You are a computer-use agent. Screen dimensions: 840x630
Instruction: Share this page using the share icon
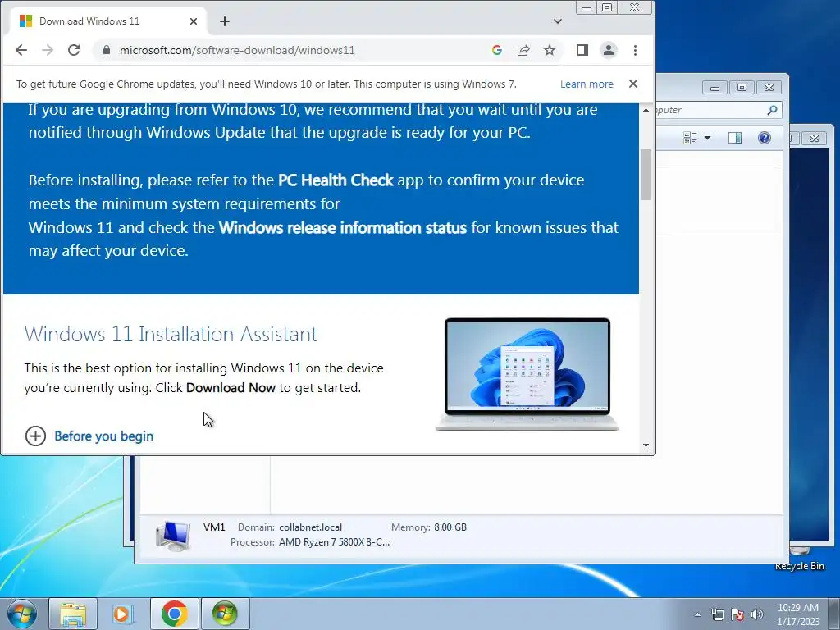523,50
